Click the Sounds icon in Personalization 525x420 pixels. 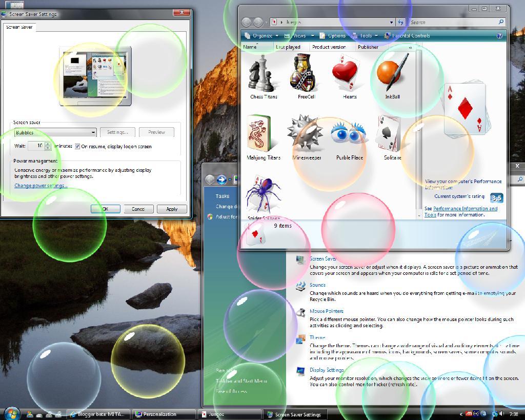pyautogui.click(x=300, y=286)
